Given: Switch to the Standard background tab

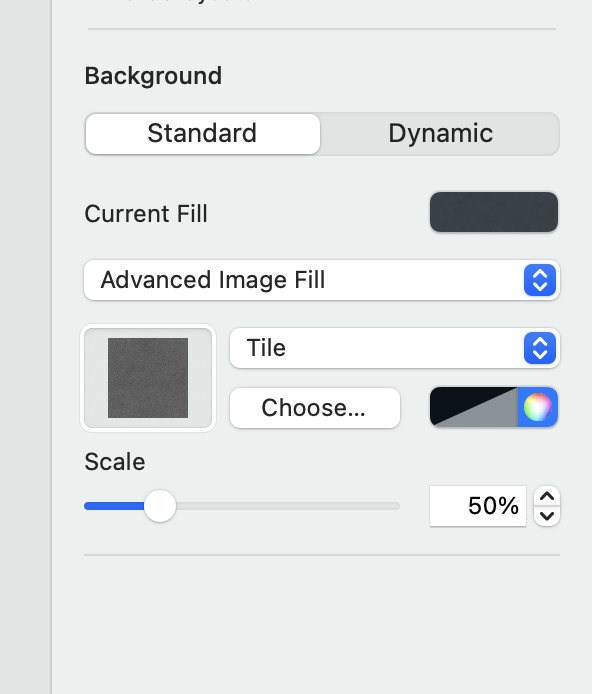Looking at the screenshot, I should coord(203,134).
